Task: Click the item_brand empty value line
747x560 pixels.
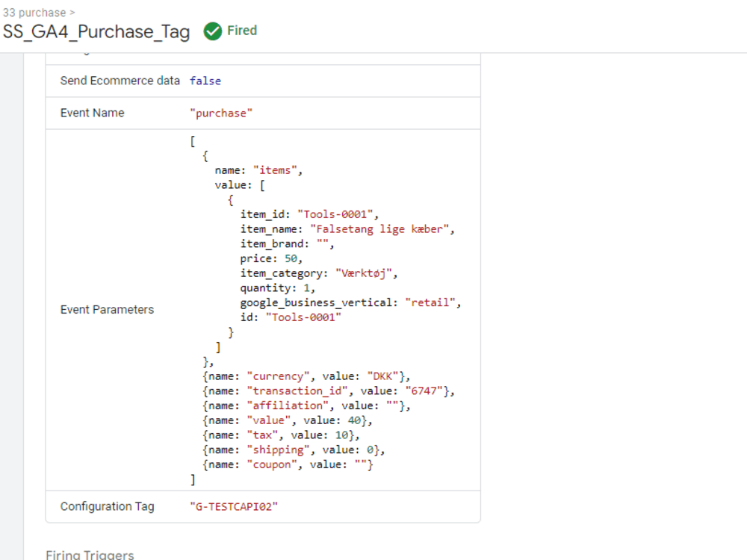Action: coord(287,244)
